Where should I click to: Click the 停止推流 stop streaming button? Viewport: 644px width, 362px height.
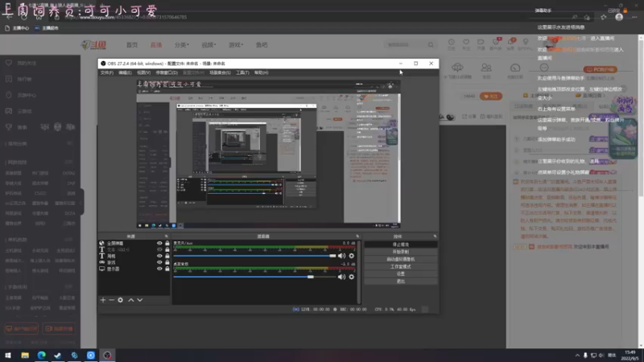point(400,245)
